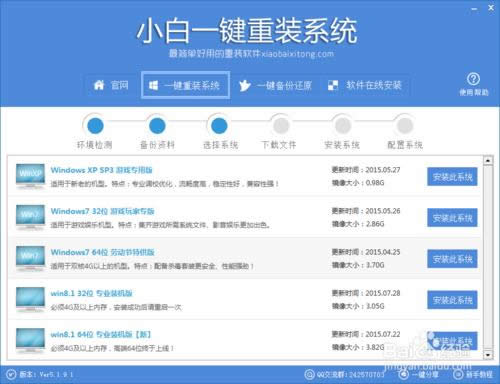The height and width of the screenshot is (384, 500).
Task: Click update date 2015.05.27 text
Action: pyautogui.click(x=383, y=170)
